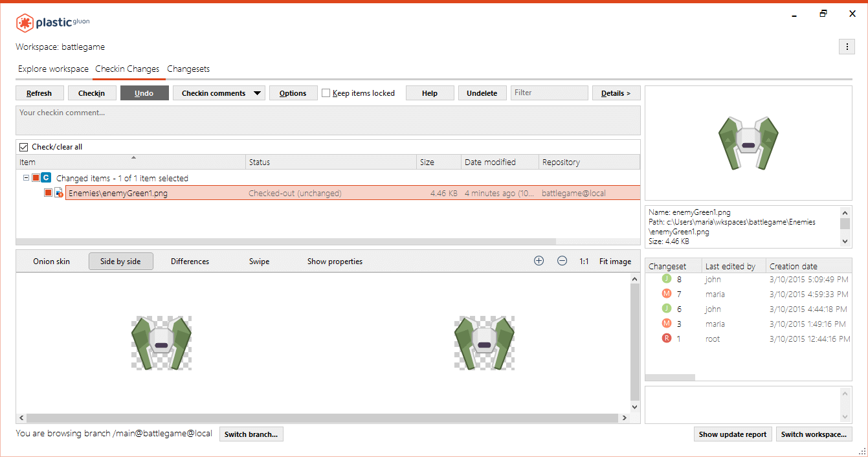Click Show properties option

(335, 262)
